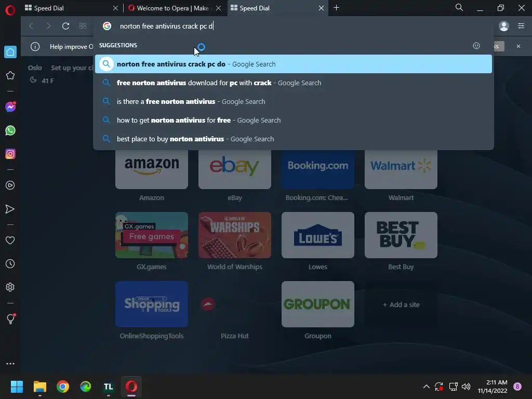Open the OnlineShoppingTools tile
This screenshot has width=532, height=399.
152,304
